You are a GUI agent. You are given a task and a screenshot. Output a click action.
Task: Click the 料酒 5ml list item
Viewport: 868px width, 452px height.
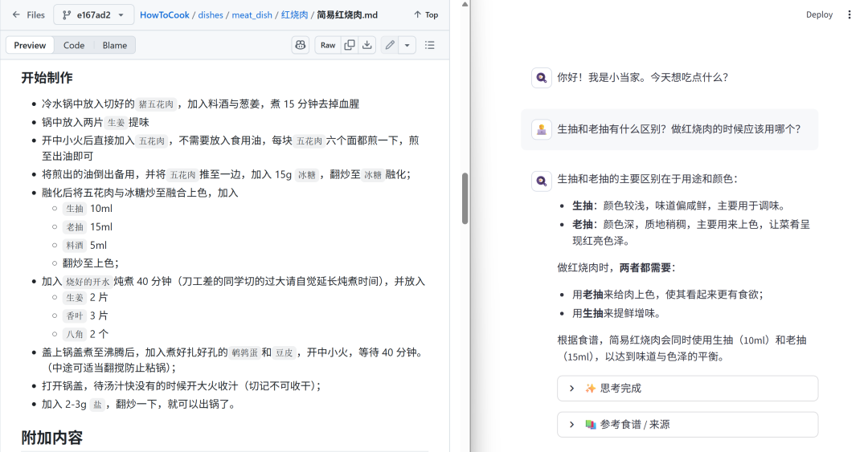85,245
